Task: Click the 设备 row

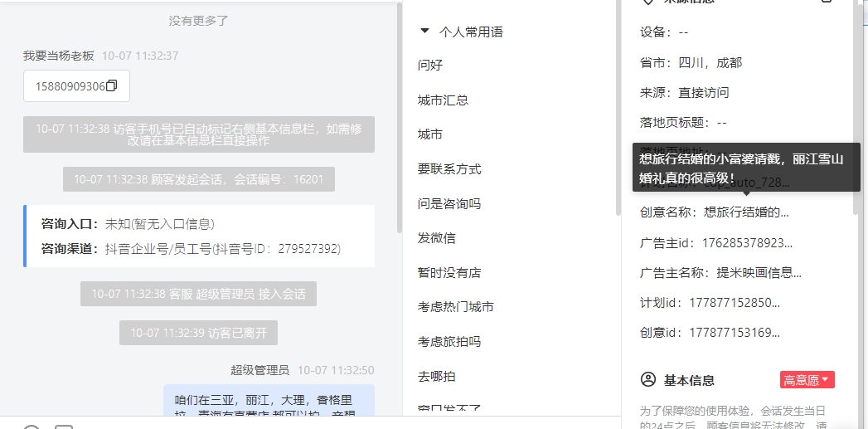Action: [664, 32]
